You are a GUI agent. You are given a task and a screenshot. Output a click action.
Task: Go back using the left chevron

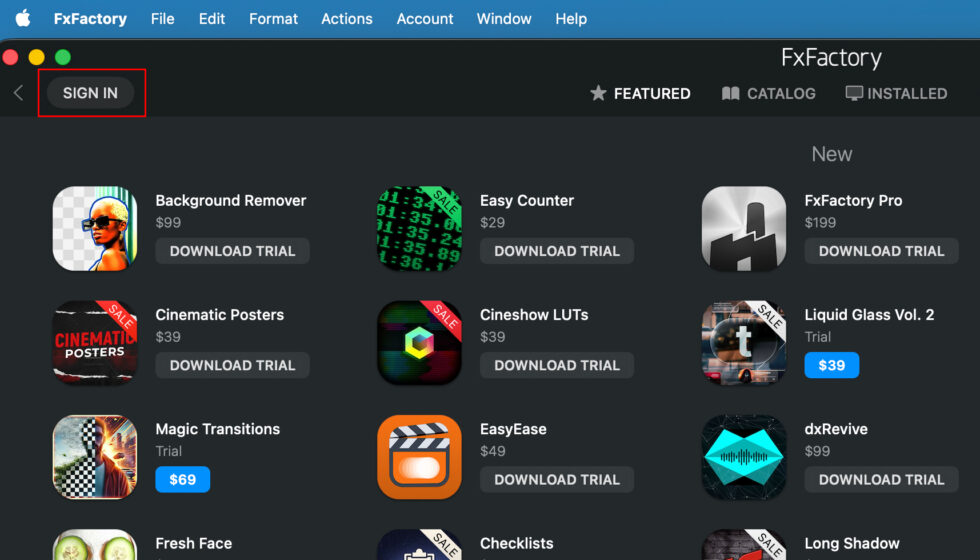point(18,93)
